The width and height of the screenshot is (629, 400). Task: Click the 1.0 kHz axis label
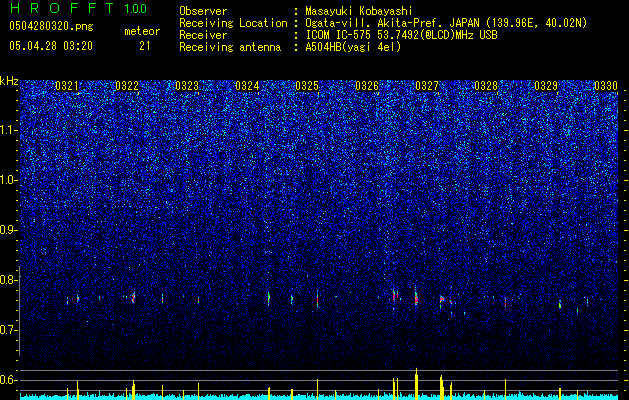pyautogui.click(x=9, y=180)
